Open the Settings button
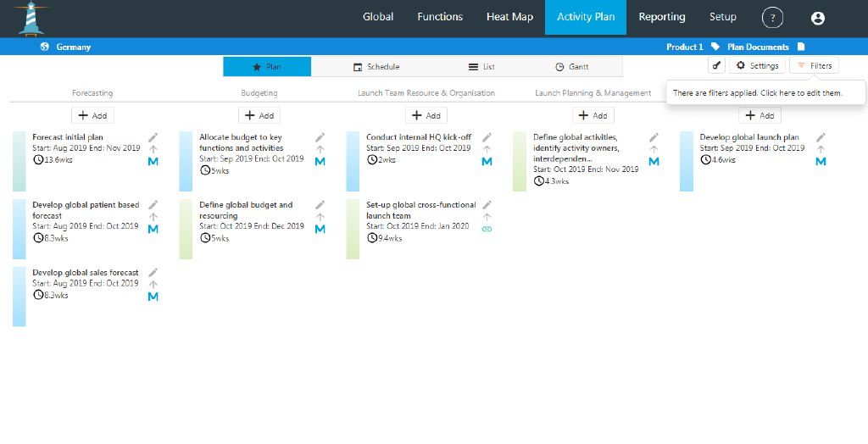This screenshot has height=444, width=868. click(x=757, y=66)
